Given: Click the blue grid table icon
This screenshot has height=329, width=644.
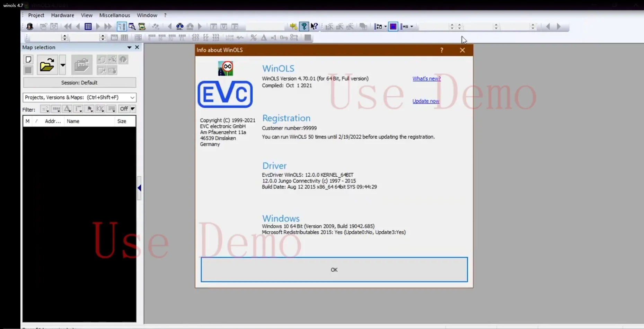Looking at the screenshot, I should tap(88, 26).
